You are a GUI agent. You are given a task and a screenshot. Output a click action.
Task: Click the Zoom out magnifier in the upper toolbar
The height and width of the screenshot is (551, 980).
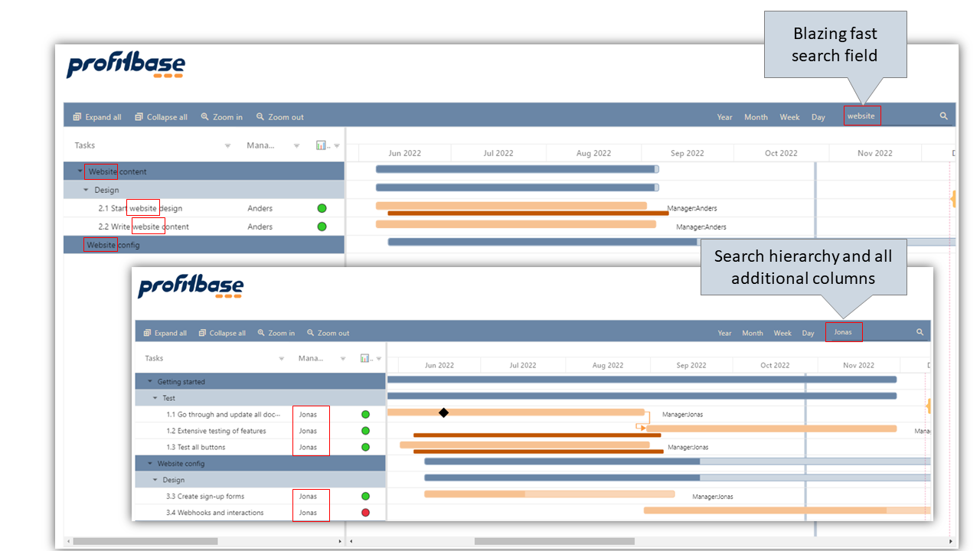pyautogui.click(x=260, y=117)
